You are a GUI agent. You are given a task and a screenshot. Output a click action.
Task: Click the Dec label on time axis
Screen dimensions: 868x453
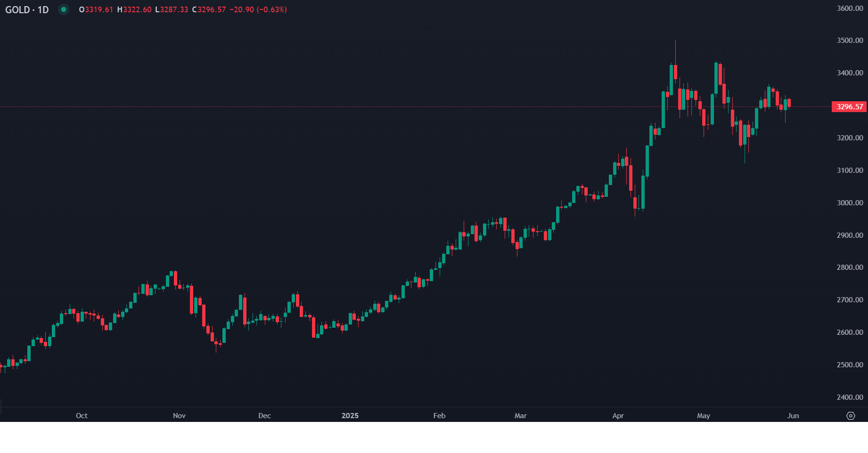tap(264, 416)
